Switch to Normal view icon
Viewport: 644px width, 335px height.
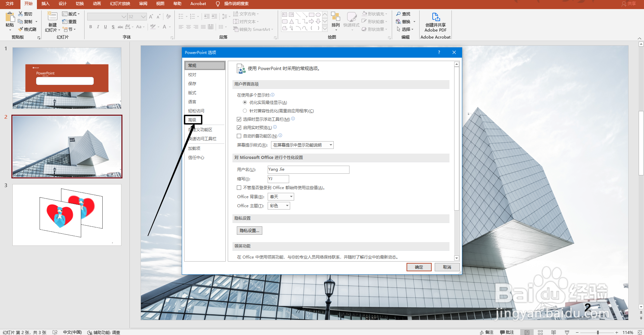[x=527, y=332]
